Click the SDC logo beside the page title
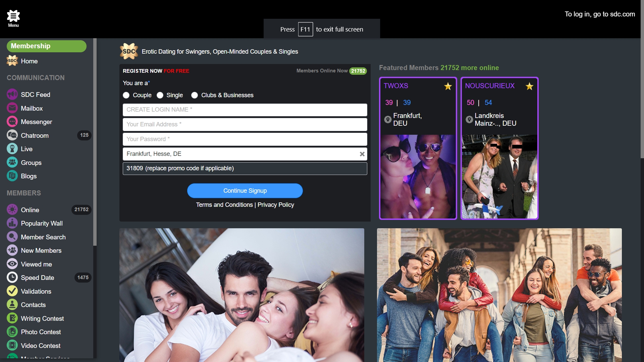The height and width of the screenshot is (362, 644). pyautogui.click(x=129, y=51)
